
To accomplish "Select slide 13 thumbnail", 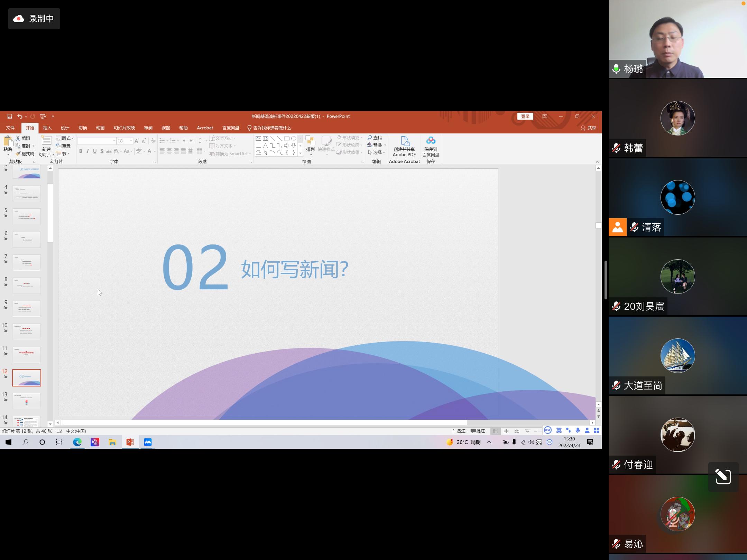I will [27, 401].
